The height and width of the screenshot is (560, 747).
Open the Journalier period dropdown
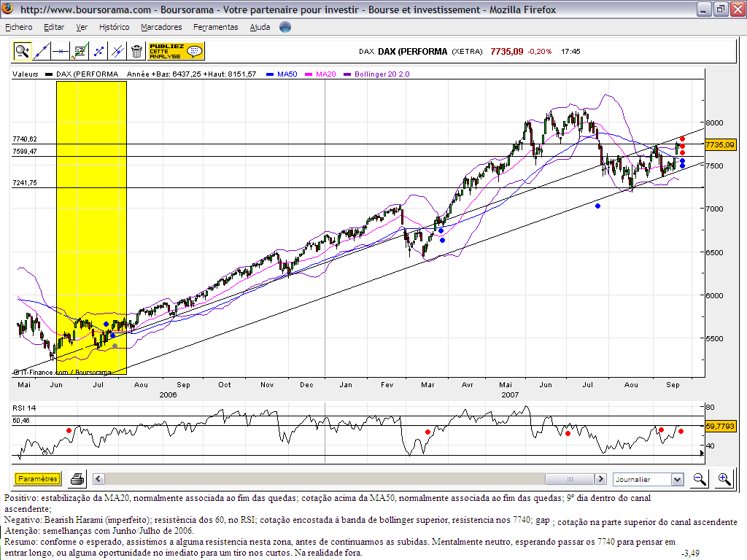(x=649, y=479)
